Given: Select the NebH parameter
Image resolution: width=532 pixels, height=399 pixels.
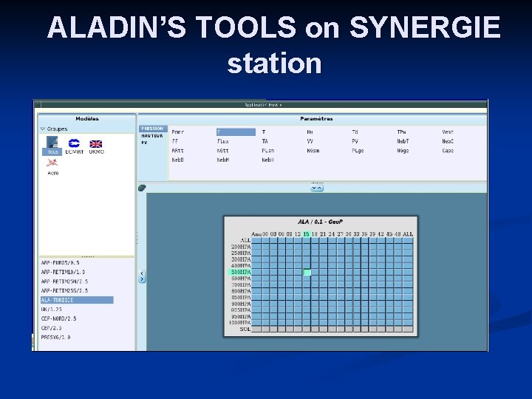Looking at the screenshot, I should point(268,160).
